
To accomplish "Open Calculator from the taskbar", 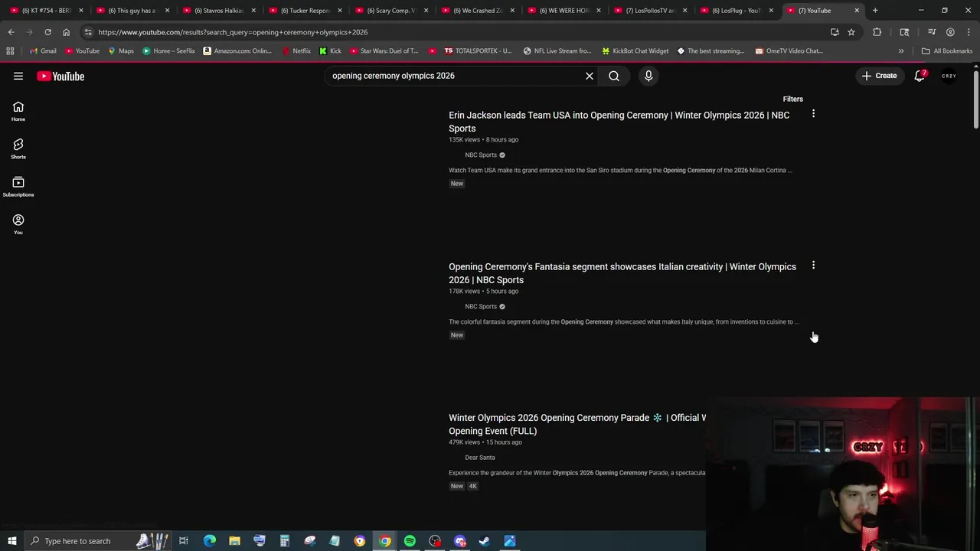I will click(x=284, y=541).
